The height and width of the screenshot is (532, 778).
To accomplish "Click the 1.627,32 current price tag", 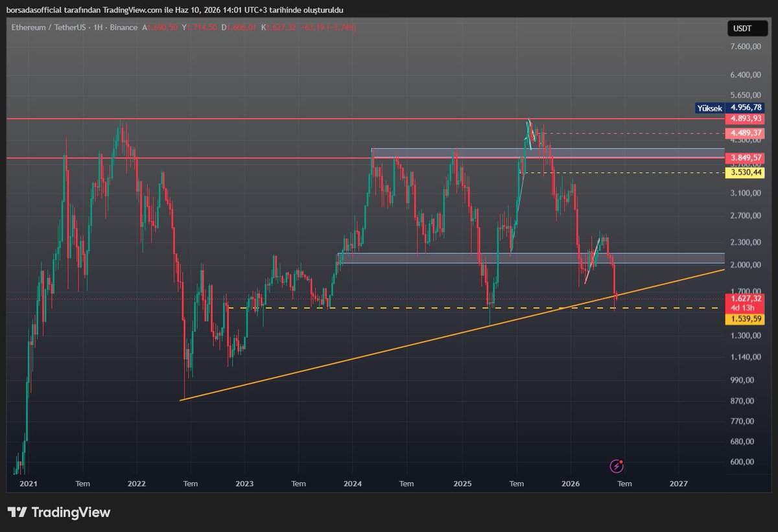I will (x=746, y=299).
